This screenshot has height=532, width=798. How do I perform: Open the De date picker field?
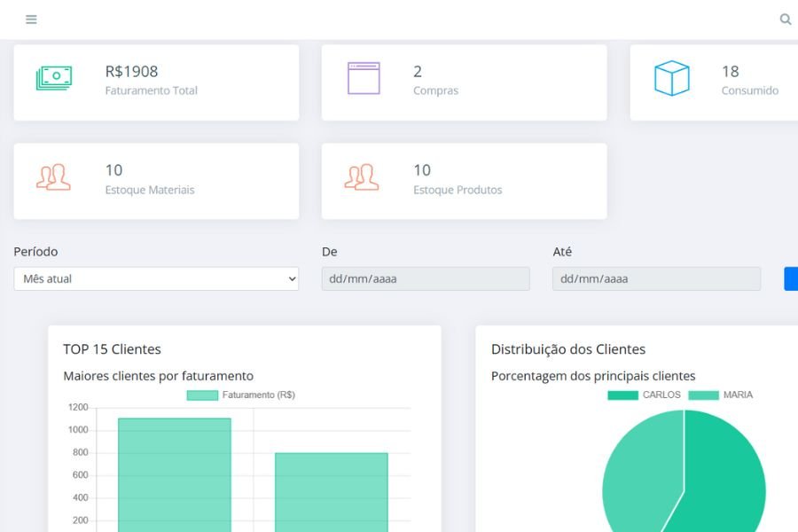point(426,278)
